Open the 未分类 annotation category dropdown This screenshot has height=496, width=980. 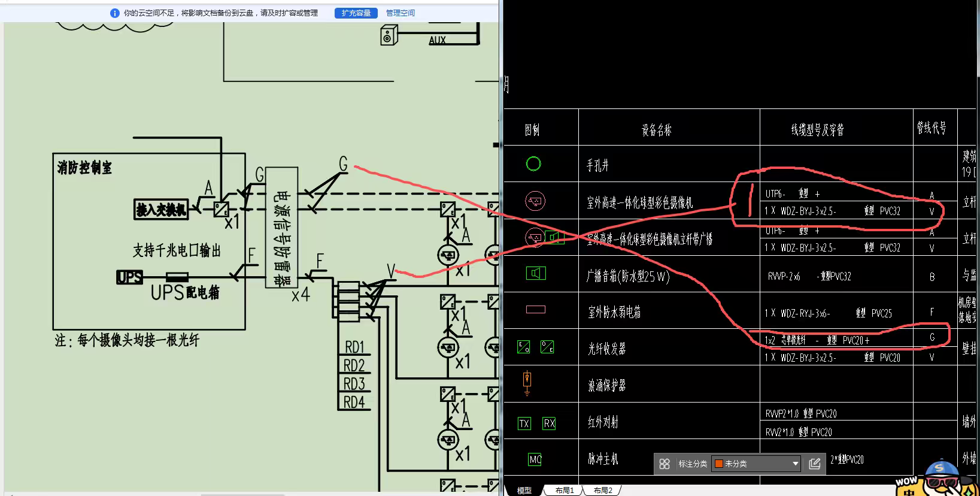coord(756,464)
